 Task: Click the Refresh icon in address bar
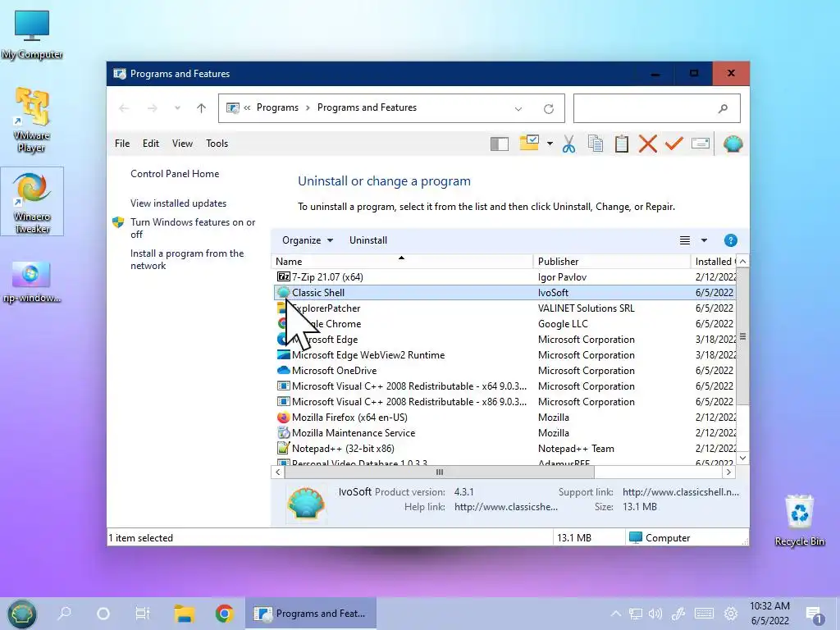549,109
